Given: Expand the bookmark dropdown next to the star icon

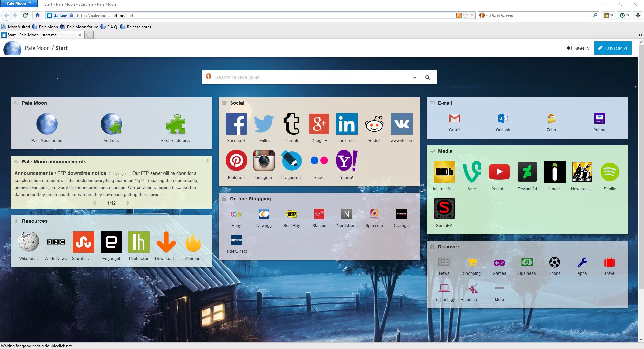Looking at the screenshot, I should coord(471,15).
